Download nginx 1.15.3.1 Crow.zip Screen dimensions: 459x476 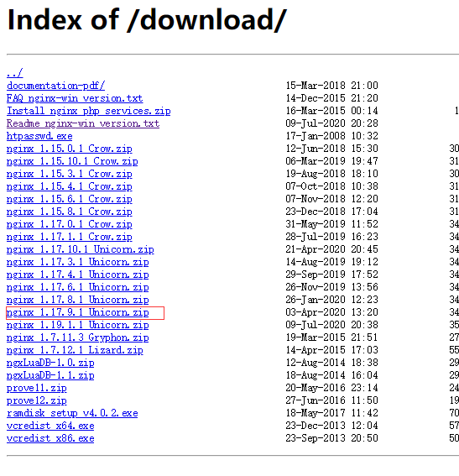click(x=70, y=174)
